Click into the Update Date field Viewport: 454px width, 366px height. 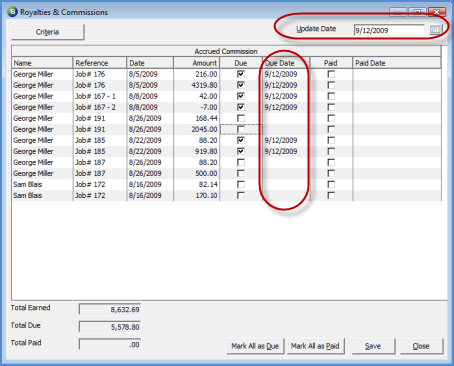point(389,30)
